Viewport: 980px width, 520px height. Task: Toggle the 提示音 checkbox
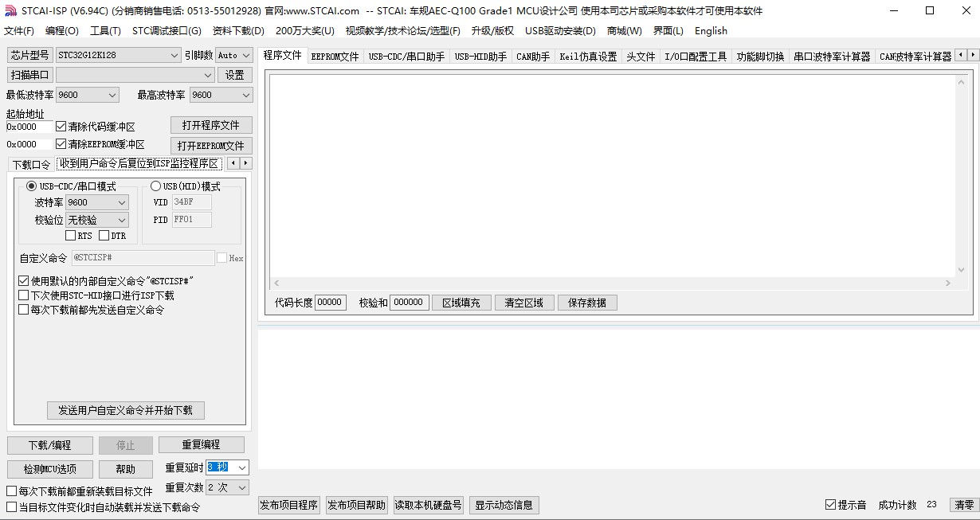831,505
